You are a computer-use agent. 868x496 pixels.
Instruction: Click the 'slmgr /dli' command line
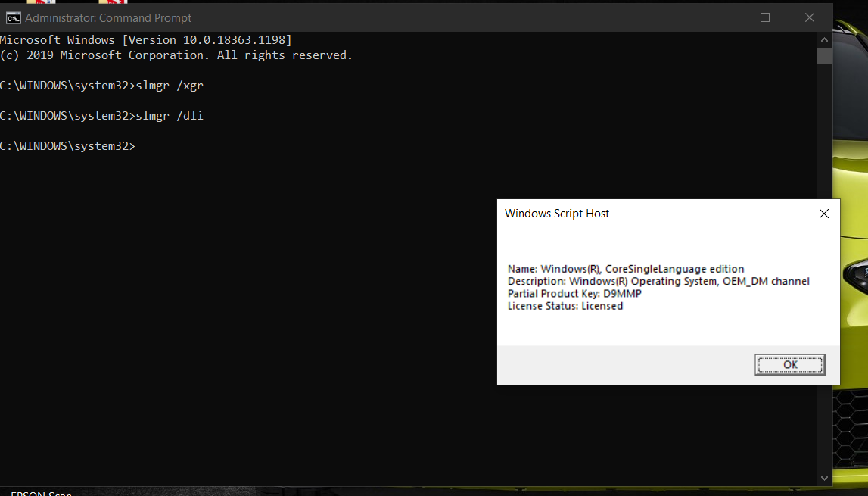[x=102, y=115]
